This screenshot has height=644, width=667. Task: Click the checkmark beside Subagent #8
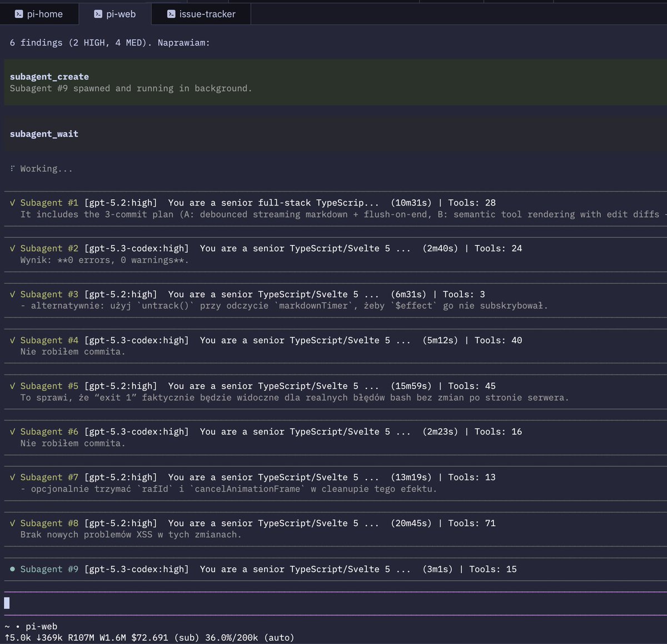[x=12, y=523]
